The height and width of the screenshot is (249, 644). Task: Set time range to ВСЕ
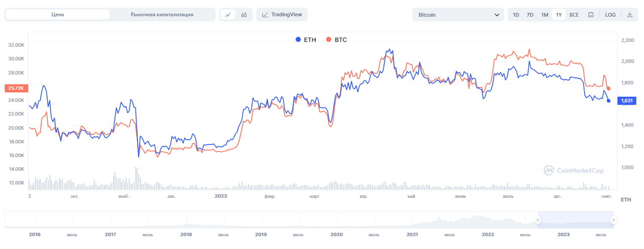[x=574, y=15]
